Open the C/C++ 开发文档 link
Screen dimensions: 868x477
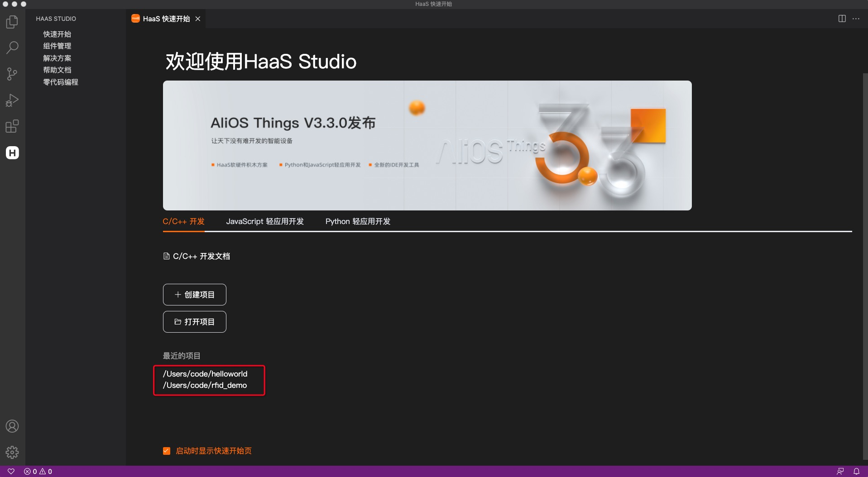coord(197,256)
